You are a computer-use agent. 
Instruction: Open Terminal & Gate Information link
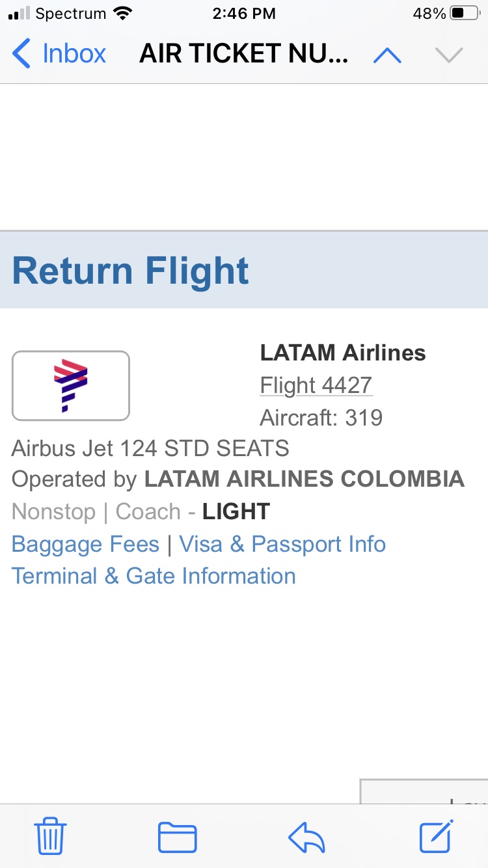click(154, 576)
